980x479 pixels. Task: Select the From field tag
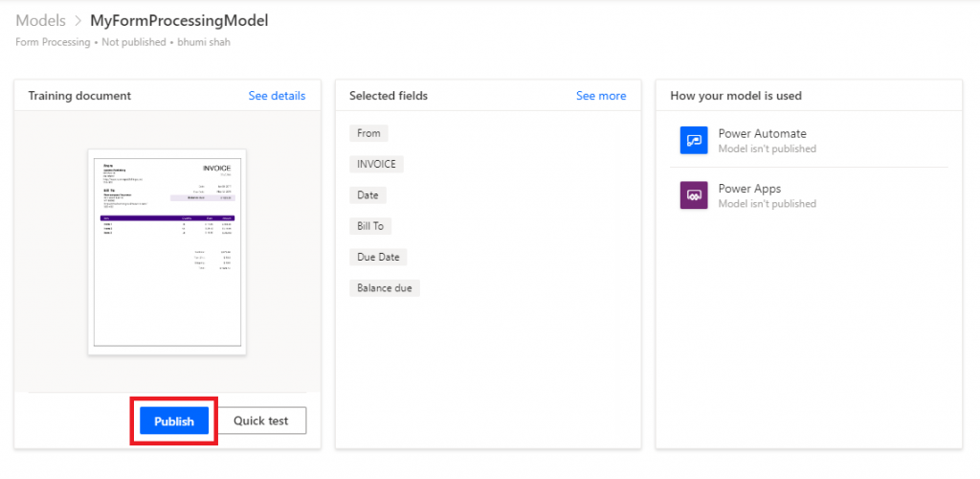(x=368, y=133)
